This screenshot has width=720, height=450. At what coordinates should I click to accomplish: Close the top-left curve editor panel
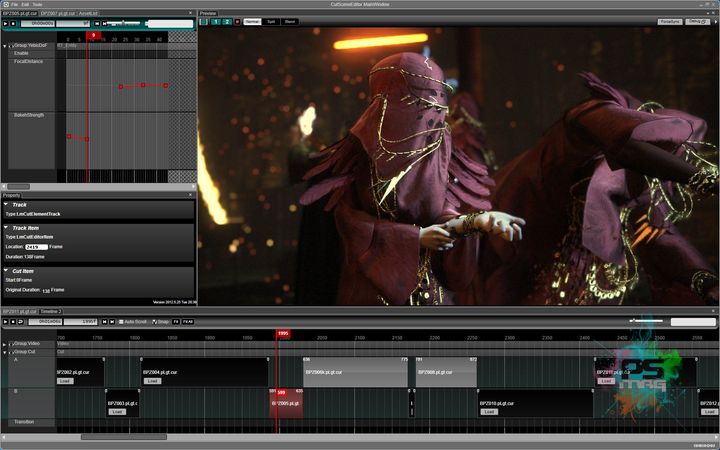click(191, 12)
